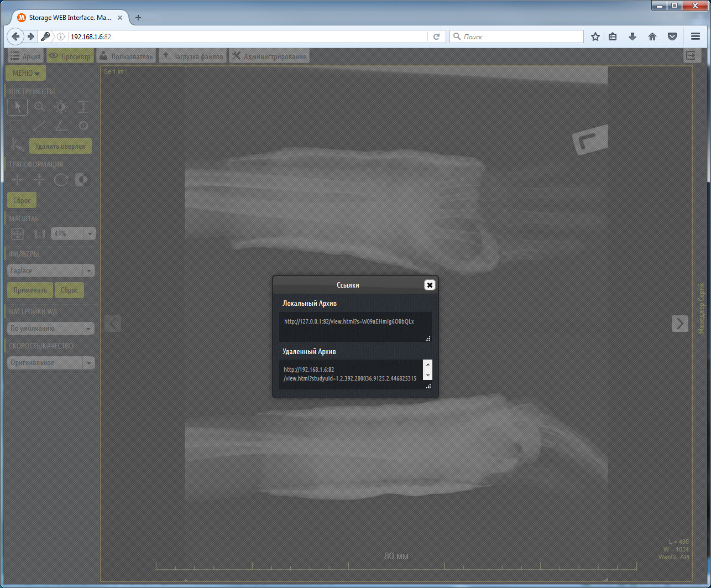Click Сброс next to Применить

pyautogui.click(x=70, y=290)
